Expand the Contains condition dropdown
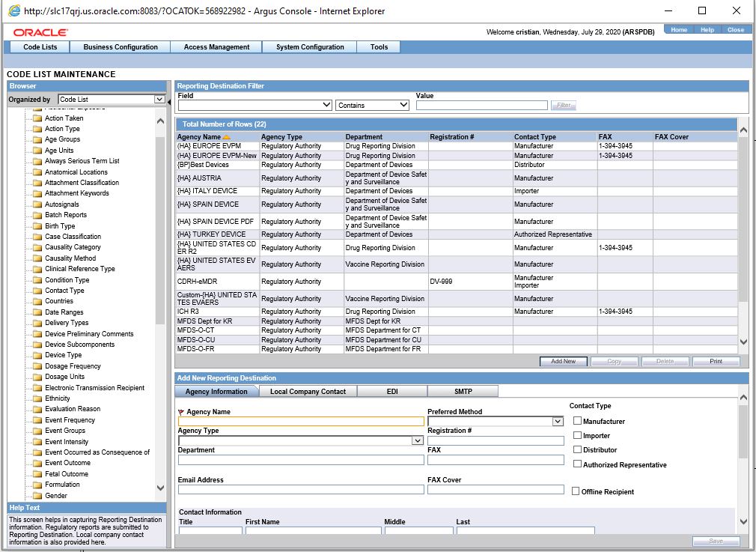 404,106
